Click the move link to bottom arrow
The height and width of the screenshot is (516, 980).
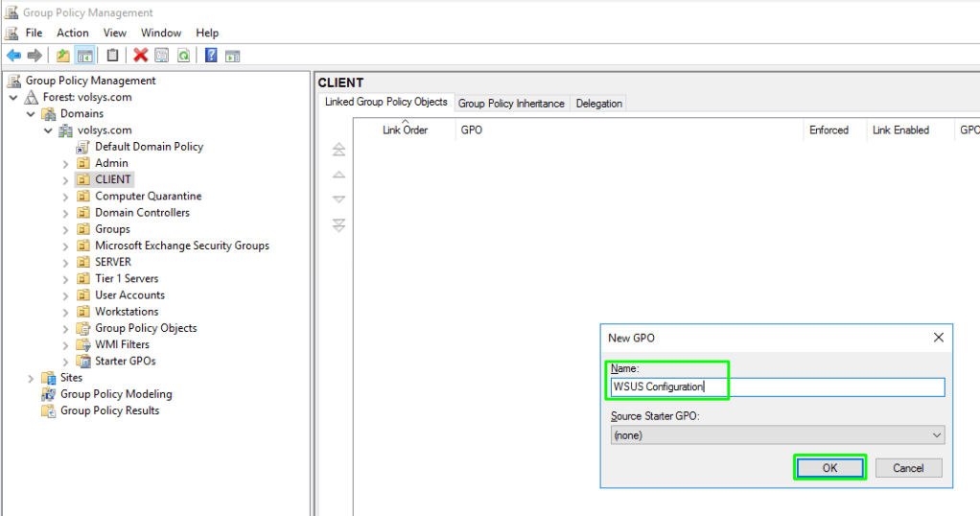[x=338, y=225]
